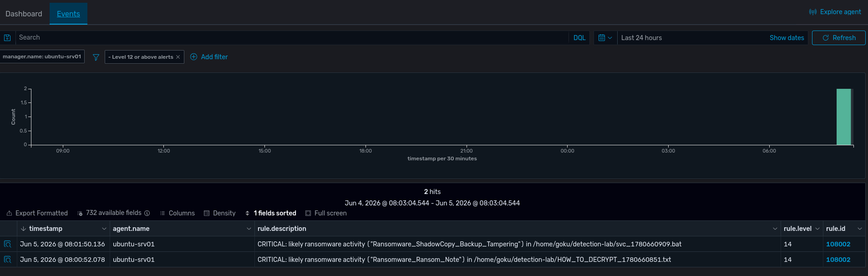Click timestamp Jun 5, 2026 @ 08:01:50.136
This screenshot has width=868, height=276.
pyautogui.click(x=62, y=244)
